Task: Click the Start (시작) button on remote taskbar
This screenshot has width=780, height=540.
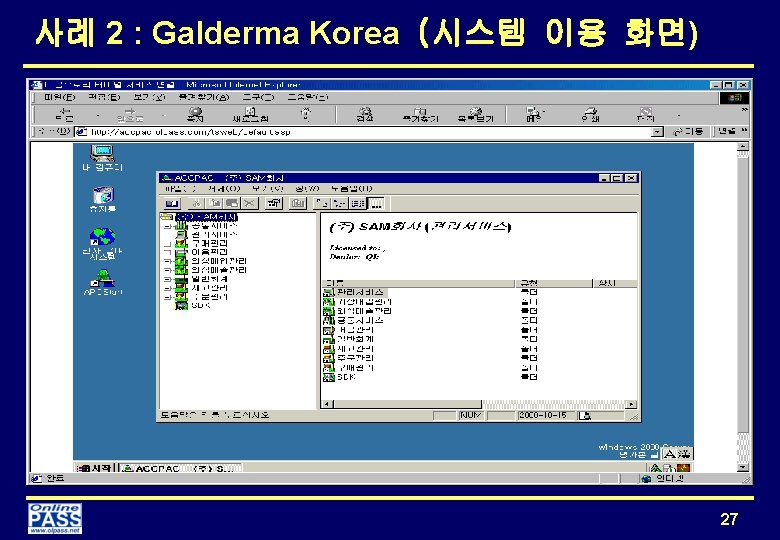Action: pos(95,468)
